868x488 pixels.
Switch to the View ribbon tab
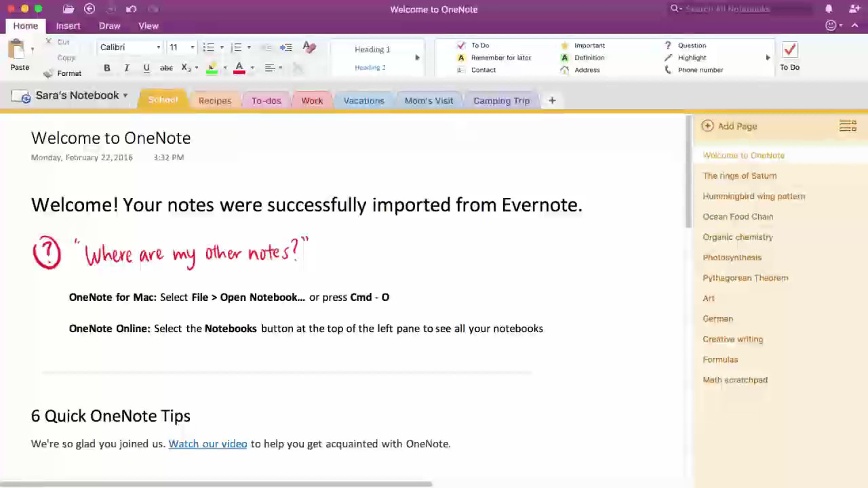coord(149,26)
